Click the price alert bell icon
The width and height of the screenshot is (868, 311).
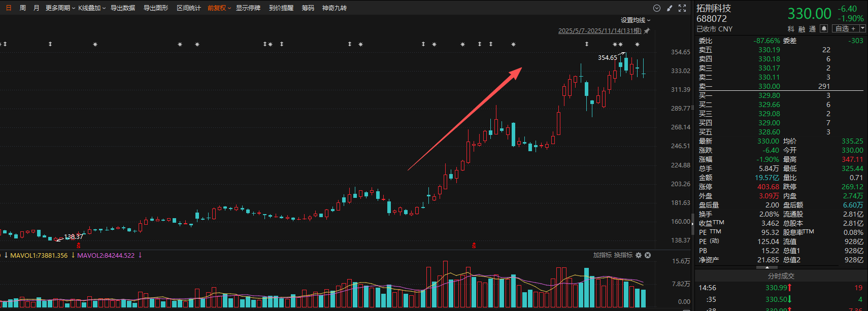[824, 29]
